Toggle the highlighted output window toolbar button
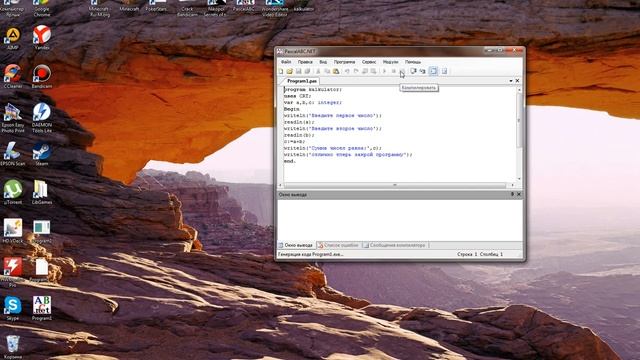This screenshot has height=360, width=640. pyautogui.click(x=433, y=71)
